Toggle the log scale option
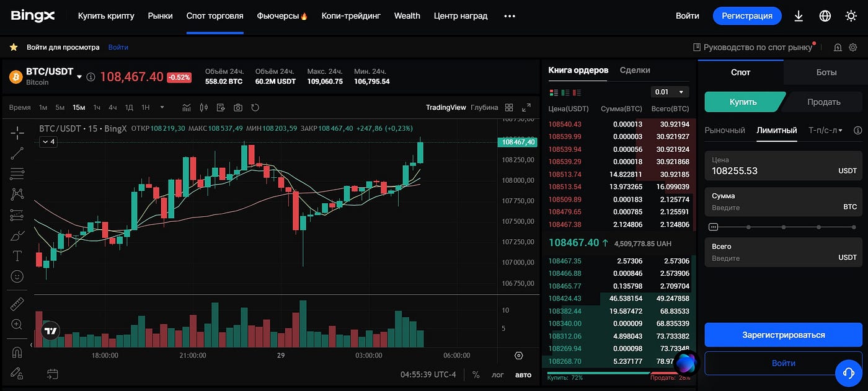 [x=498, y=374]
